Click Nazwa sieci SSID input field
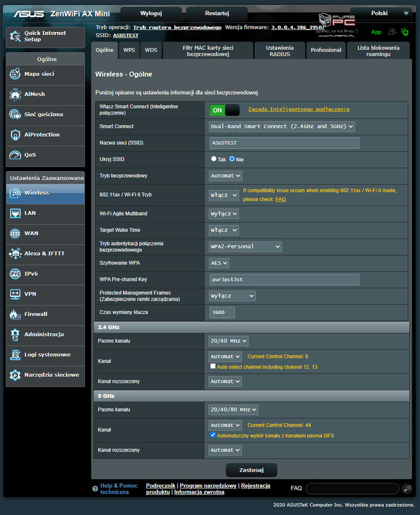This screenshot has height=515, width=420. coord(284,143)
